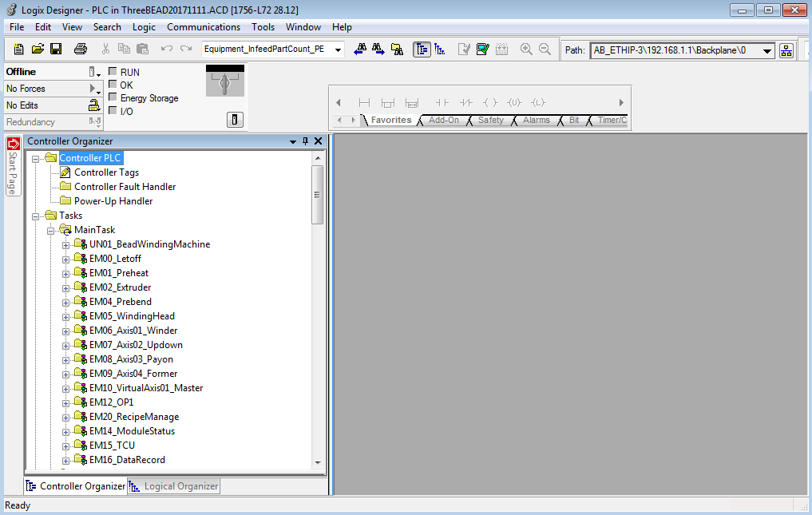812x515 pixels.
Task: Expand the EM02_Extruder program node
Action: pyautogui.click(x=66, y=287)
